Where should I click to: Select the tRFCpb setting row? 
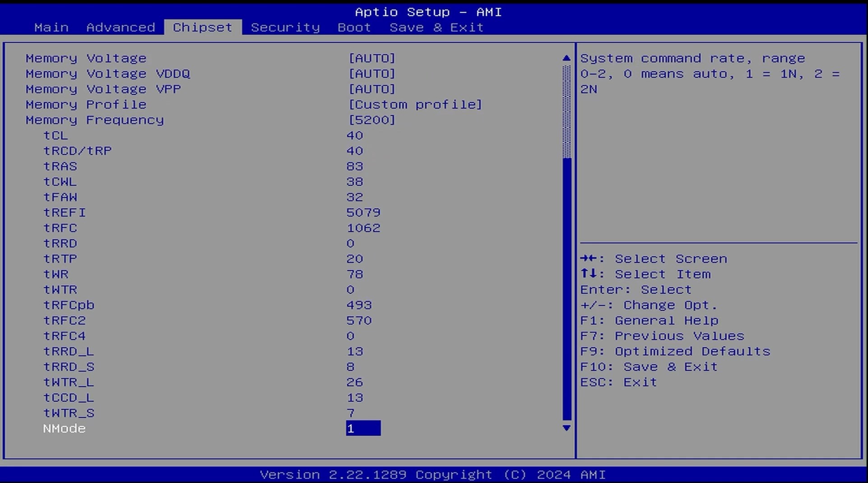tap(69, 305)
